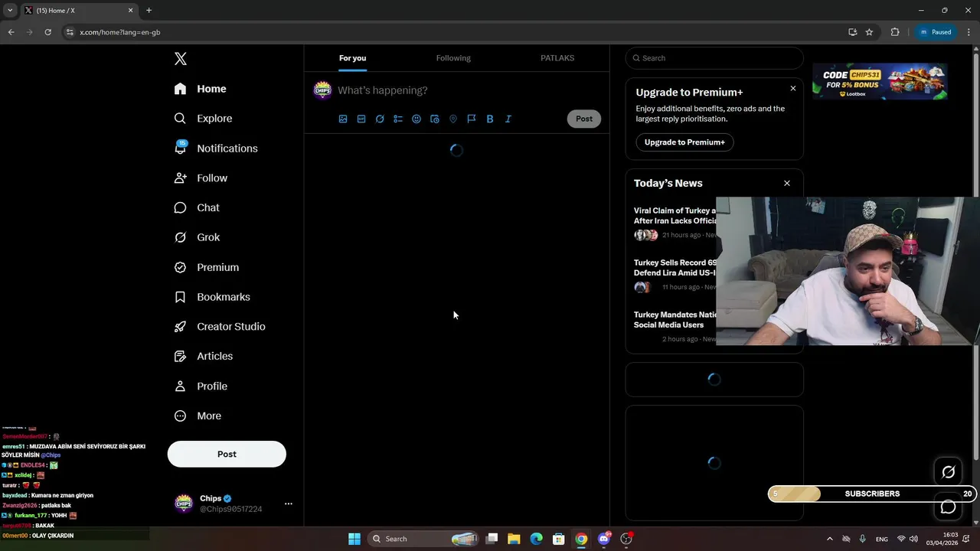
Task: Bookmark this page with star icon
Action: [x=869, y=32]
